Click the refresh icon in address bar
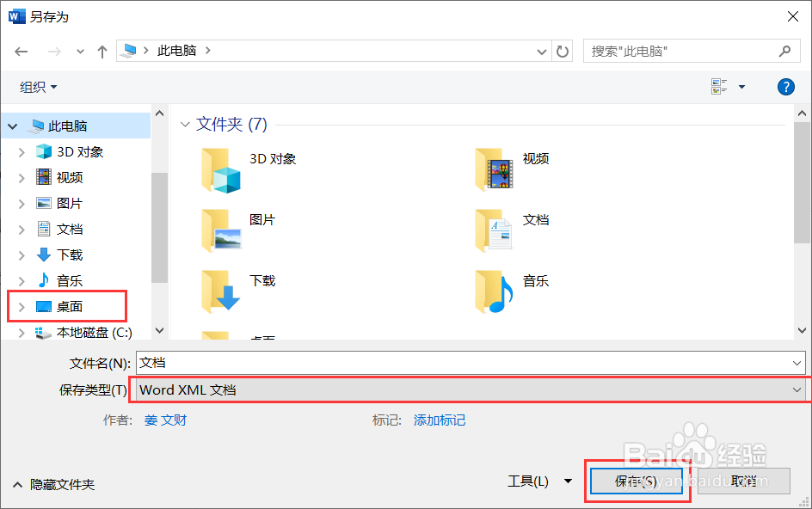 562,51
